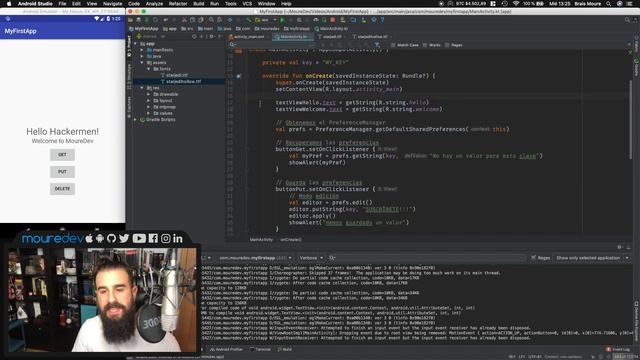Expand the manifests folder
The width and height of the screenshot is (640, 360).
tap(142, 50)
